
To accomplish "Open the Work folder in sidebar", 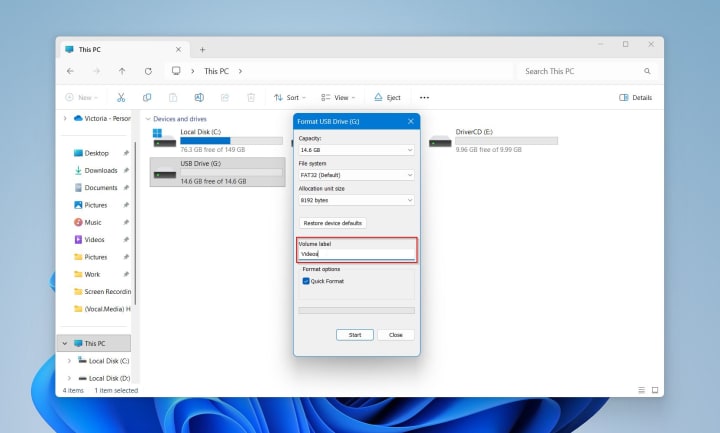I will [x=92, y=274].
